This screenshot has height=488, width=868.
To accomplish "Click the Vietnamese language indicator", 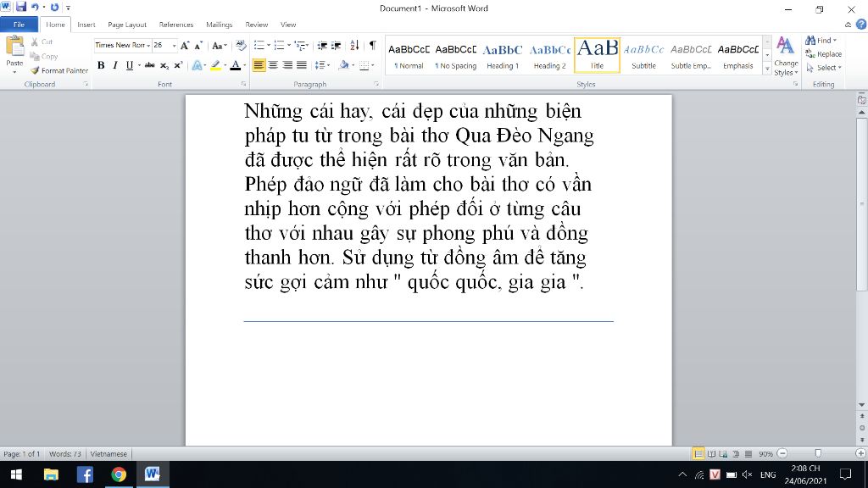I will point(108,454).
